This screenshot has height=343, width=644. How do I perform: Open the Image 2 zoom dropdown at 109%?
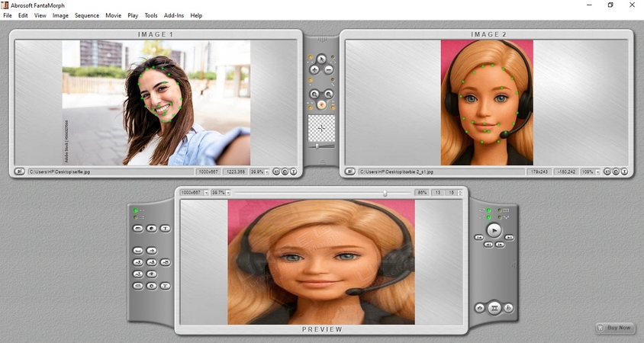[x=597, y=172]
